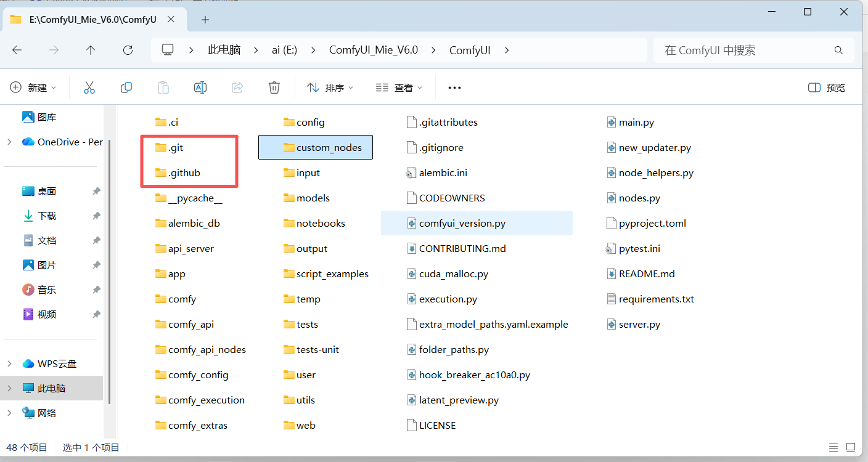Expand chevron after ComfyUI in address bar
Viewport: 868px width, 462px height.
click(x=507, y=50)
